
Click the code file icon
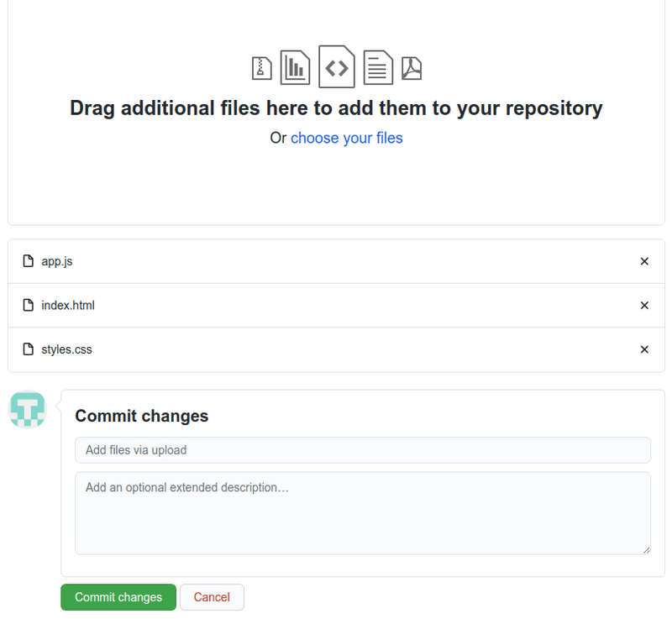337,67
